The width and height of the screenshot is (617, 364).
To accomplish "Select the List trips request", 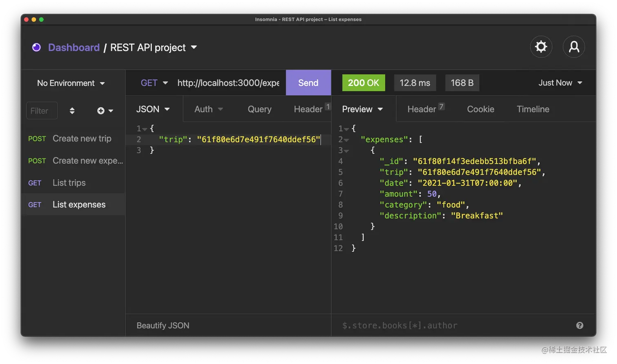I will pos(73,183).
